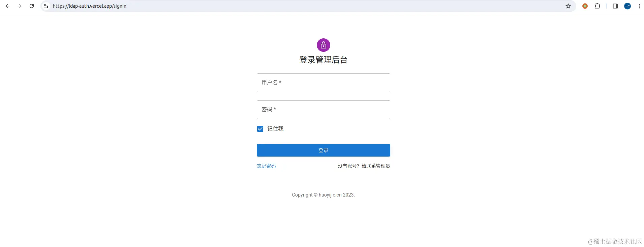
Task: Go forward in browser history
Action: pyautogui.click(x=20, y=6)
